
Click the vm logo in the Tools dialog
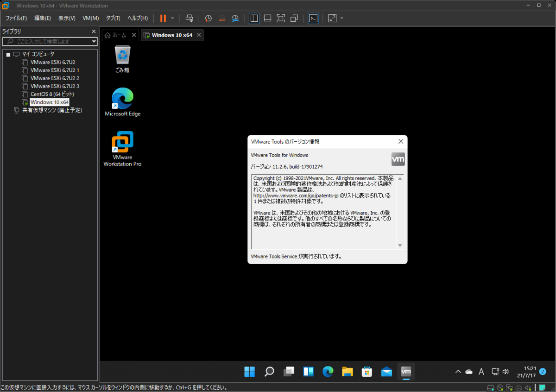[398, 159]
